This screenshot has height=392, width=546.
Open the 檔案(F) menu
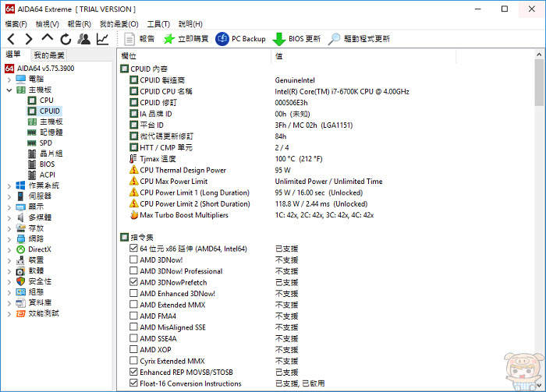(16, 24)
